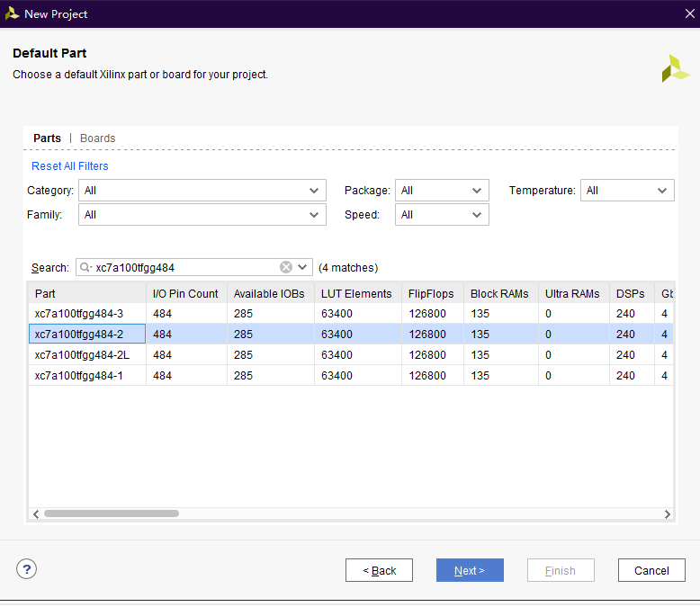700x607 pixels.
Task: Click Reset All Filters link
Action: [70, 166]
